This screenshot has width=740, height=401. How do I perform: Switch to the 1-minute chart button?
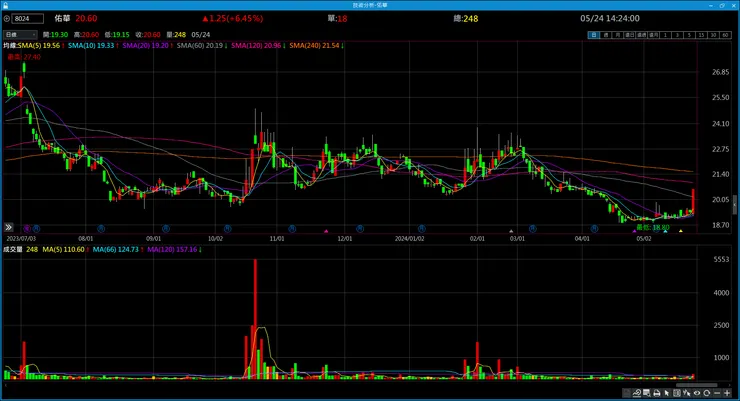(665, 35)
